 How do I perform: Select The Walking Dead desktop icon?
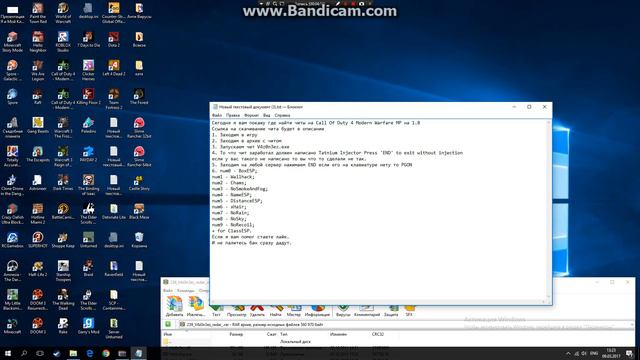[x=63, y=299]
